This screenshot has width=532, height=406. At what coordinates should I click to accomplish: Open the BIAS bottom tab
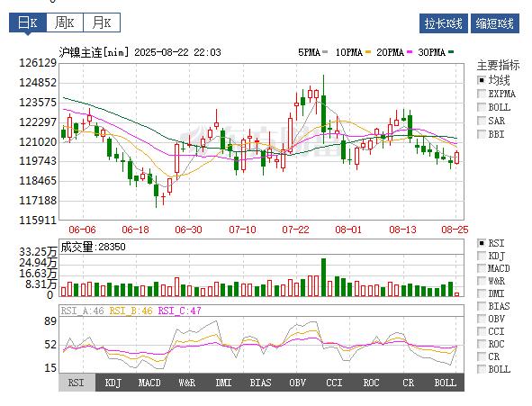click(260, 383)
